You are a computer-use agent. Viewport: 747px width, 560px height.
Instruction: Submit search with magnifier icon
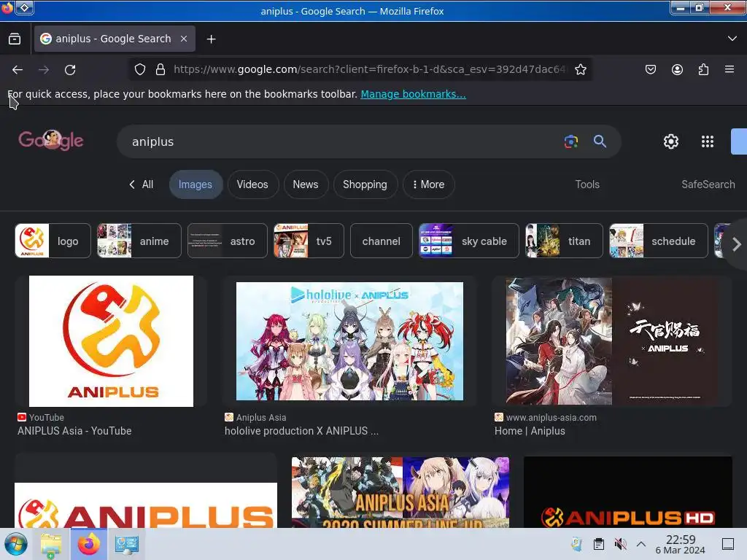[600, 141]
